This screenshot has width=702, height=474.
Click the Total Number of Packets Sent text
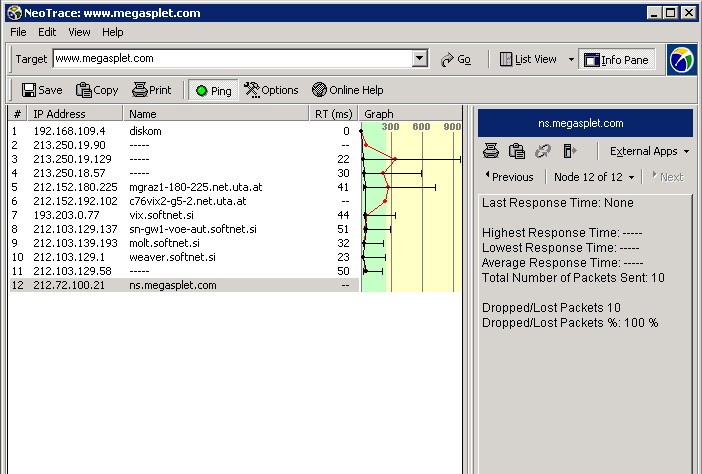tap(573, 278)
